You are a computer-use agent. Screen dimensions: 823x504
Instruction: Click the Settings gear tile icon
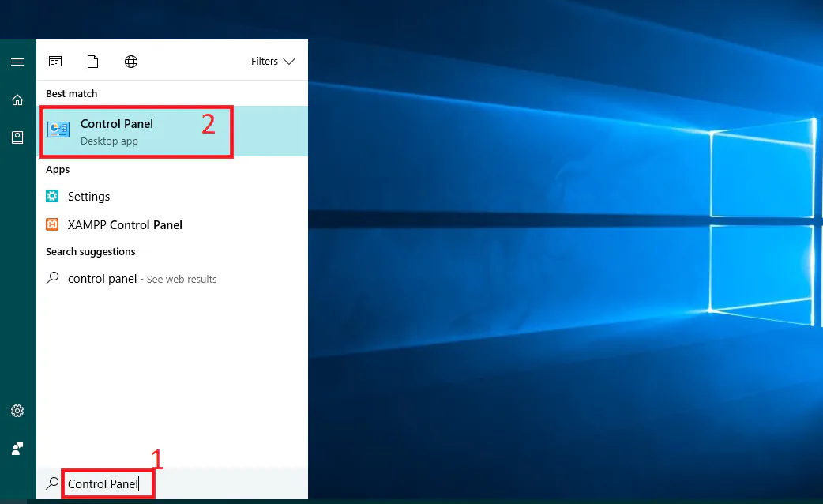coord(52,196)
